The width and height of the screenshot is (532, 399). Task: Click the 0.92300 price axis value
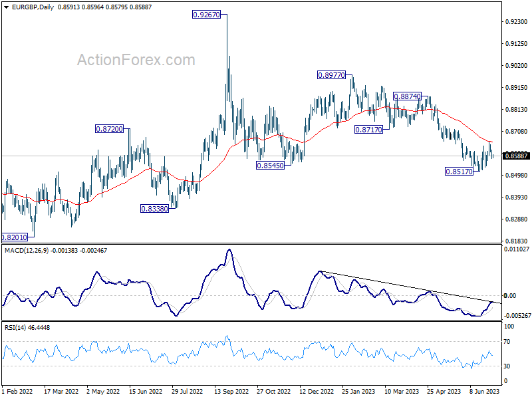pyautogui.click(x=517, y=22)
